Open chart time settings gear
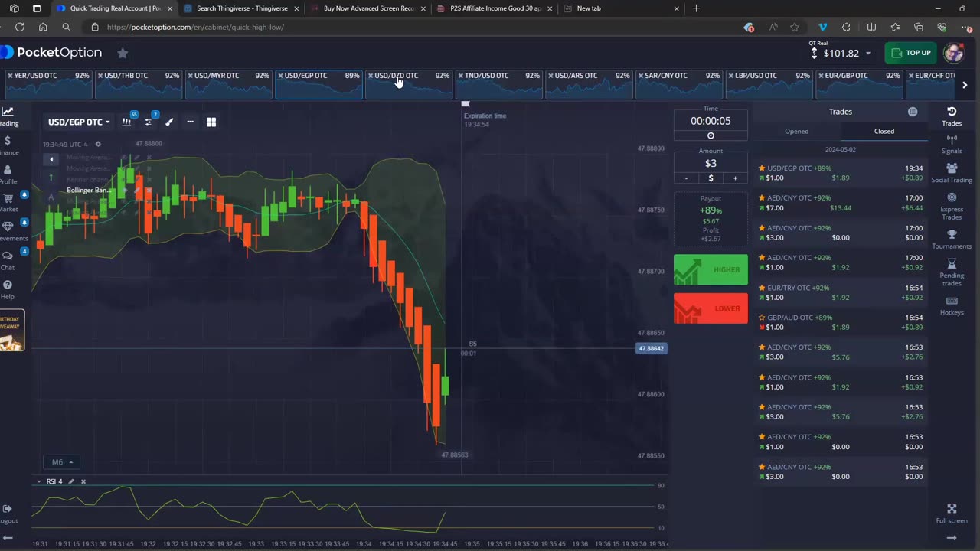 click(98, 144)
